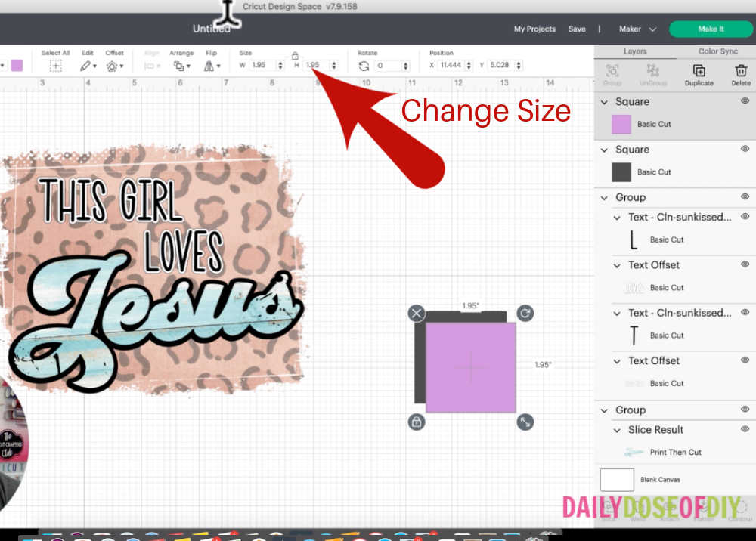Collapse the Slice Result layer
The width and height of the screenshot is (756, 541).
tap(615, 429)
